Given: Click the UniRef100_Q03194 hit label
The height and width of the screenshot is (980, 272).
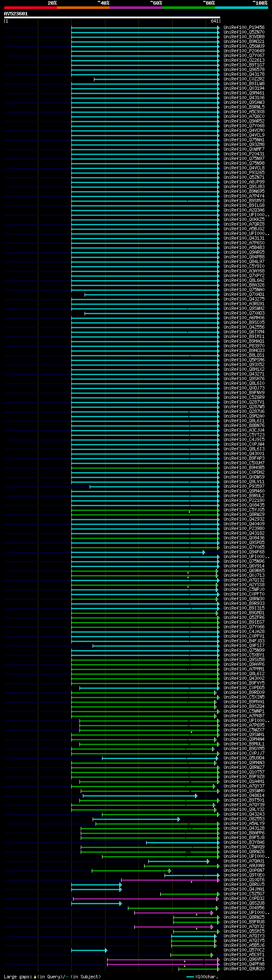Looking at the screenshot, I should pos(244,88).
